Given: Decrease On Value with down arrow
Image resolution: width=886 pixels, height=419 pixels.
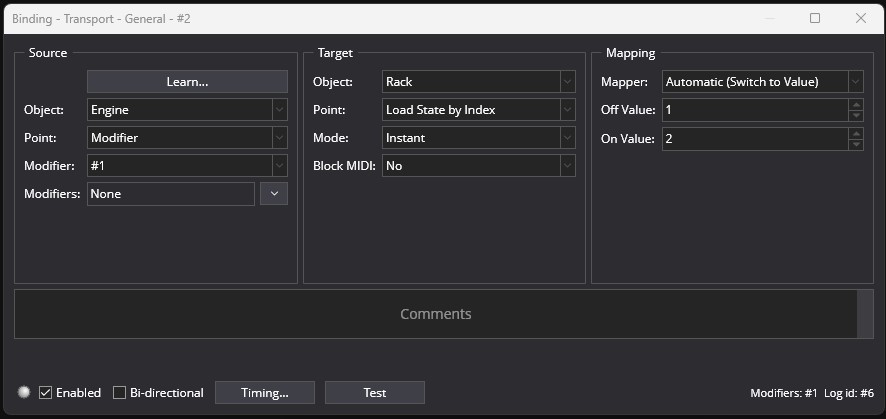Looking at the screenshot, I should click(x=857, y=143).
